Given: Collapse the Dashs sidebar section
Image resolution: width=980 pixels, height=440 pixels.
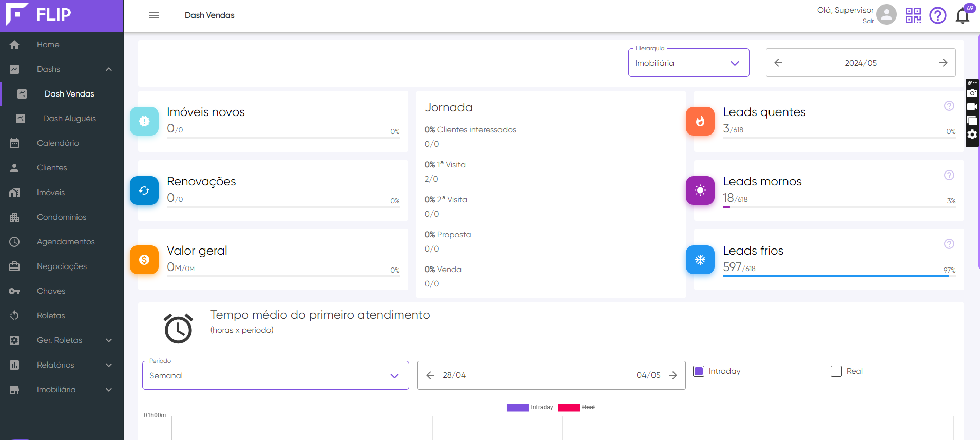Looking at the screenshot, I should pos(109,69).
